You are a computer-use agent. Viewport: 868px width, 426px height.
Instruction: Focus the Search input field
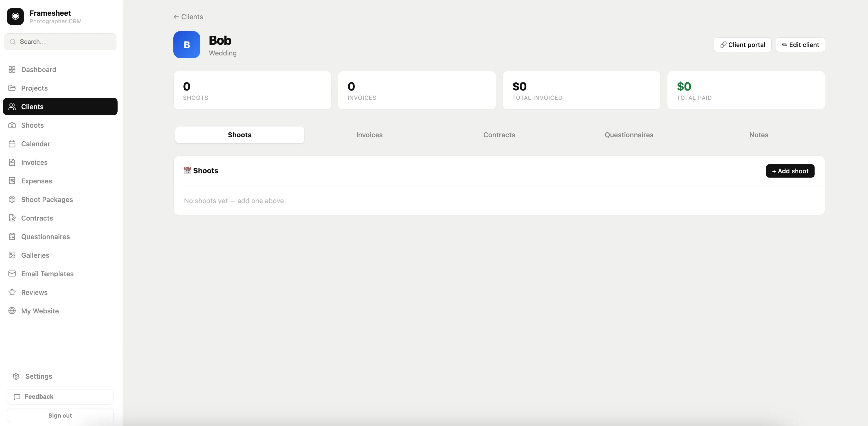coord(60,42)
